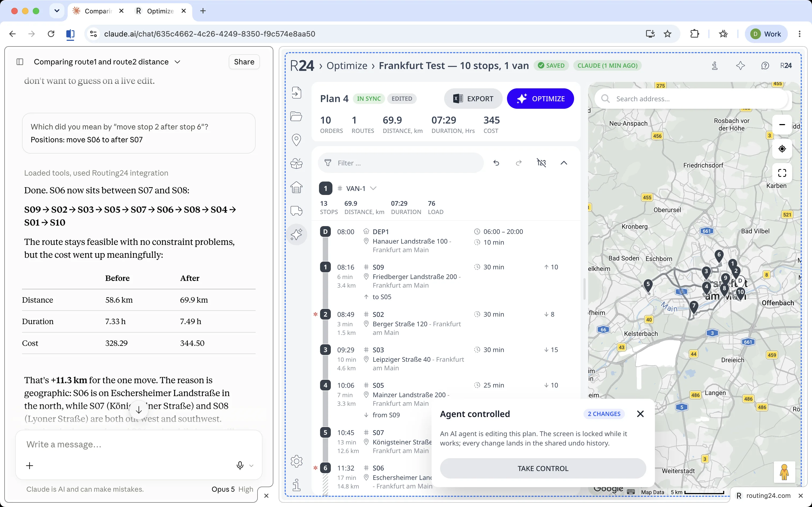Zoom out the map with minus
Viewport: 812px width, 507px height.
782,125
